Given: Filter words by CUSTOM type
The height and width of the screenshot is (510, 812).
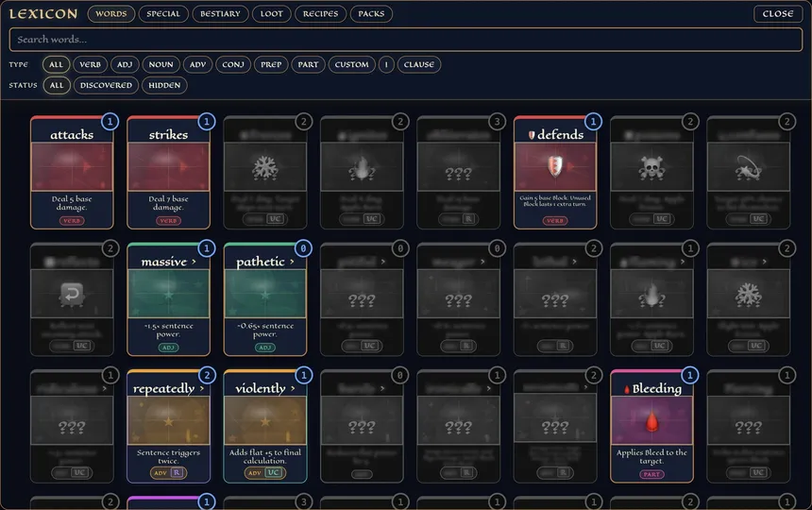Looking at the screenshot, I should point(351,65).
